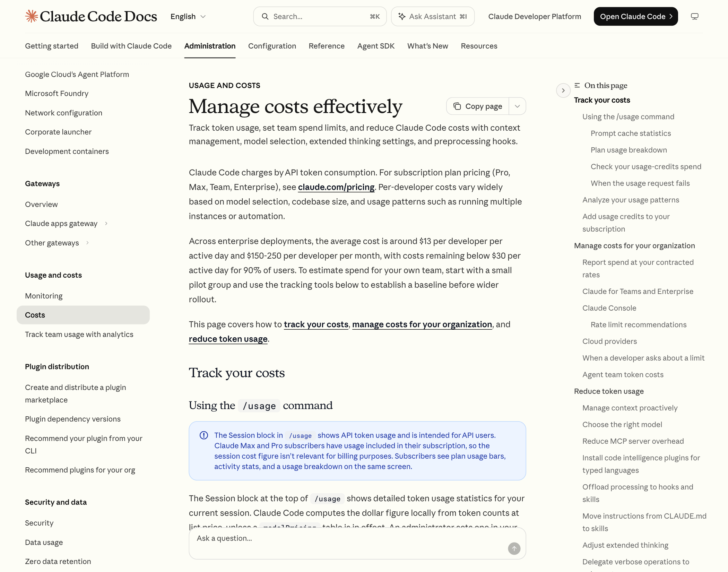Jump to Adjust extended thinking section
This screenshot has height=572, width=728.
[x=625, y=545]
